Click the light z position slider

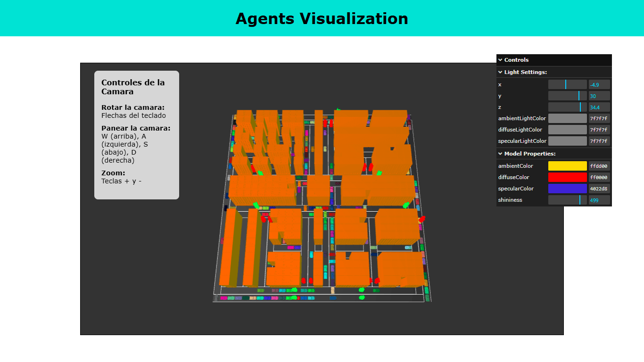click(x=567, y=107)
